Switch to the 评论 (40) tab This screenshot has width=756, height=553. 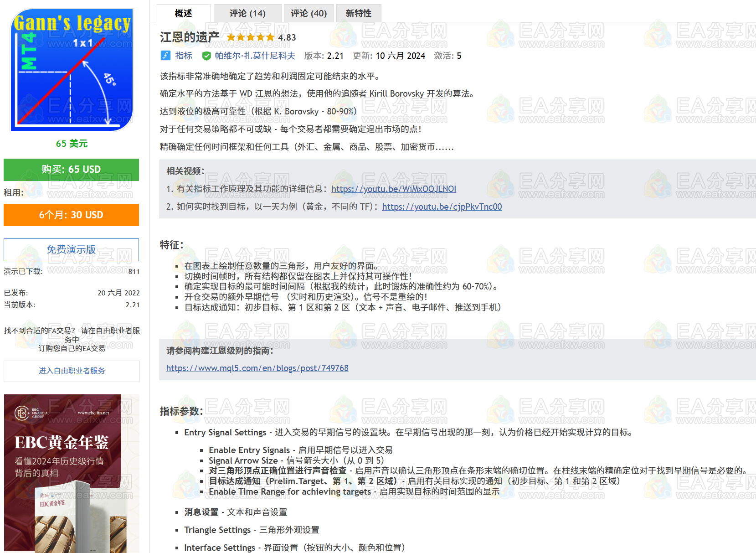point(309,13)
